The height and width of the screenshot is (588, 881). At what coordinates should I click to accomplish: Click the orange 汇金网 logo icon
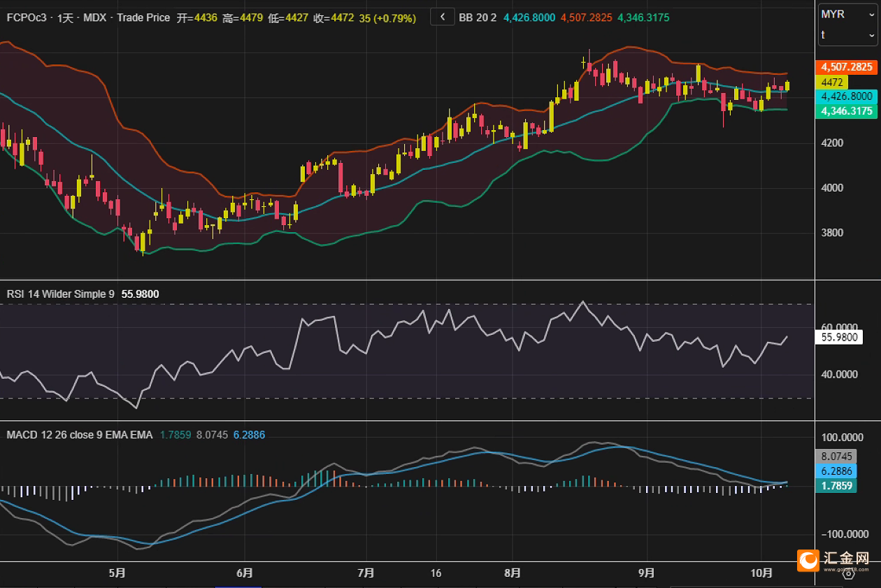(x=808, y=560)
